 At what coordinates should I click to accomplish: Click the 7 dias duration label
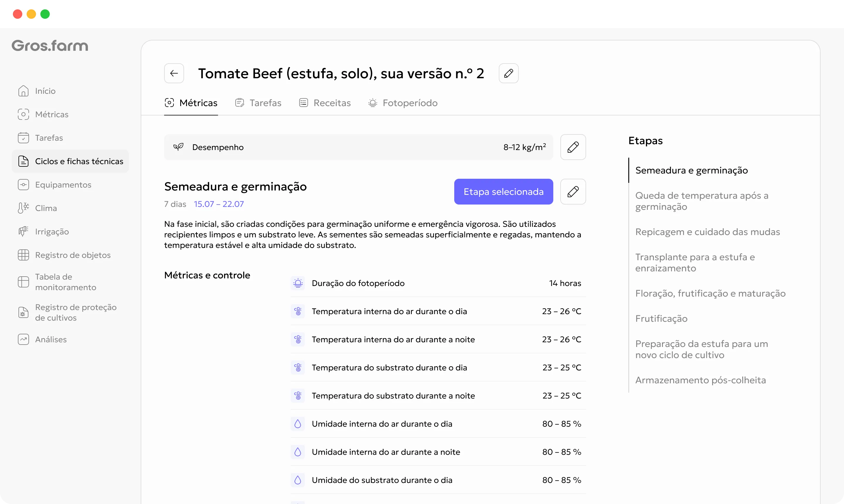175,204
